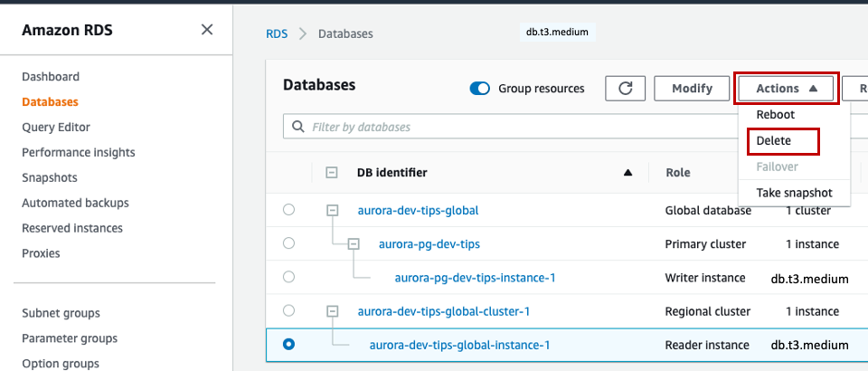Select the aurora-dev-tips-global radio button
Screen dimensions: 868x371
click(x=288, y=210)
